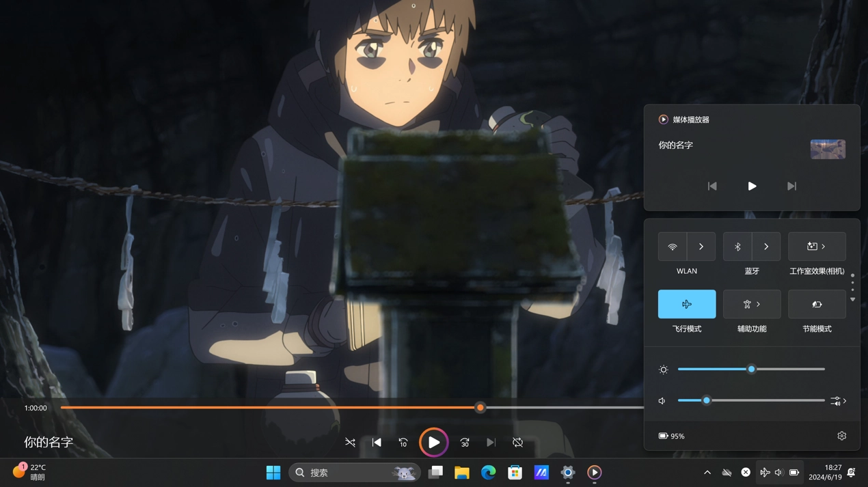Toggle repeat mode in the player
This screenshot has width=868, height=487.
pos(518,443)
